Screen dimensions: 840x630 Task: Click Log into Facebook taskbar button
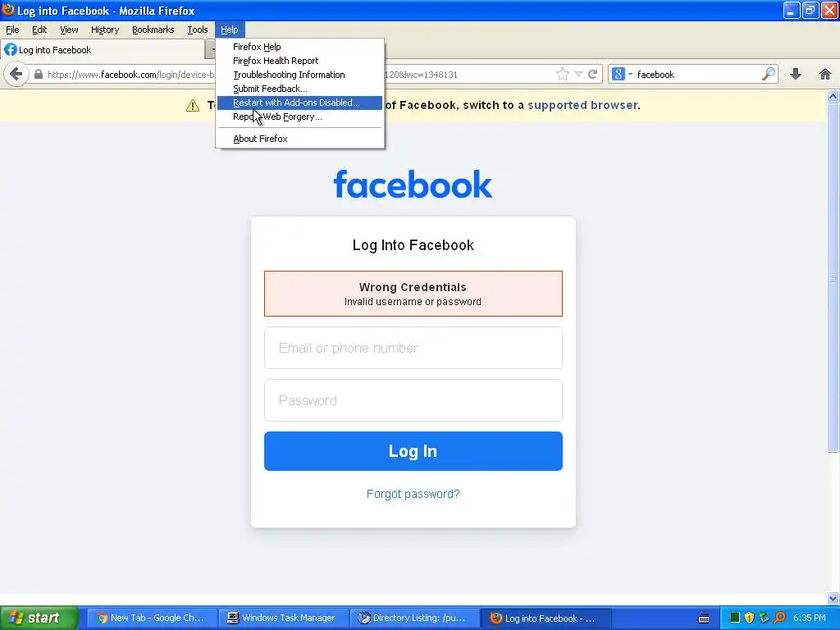coord(545,618)
